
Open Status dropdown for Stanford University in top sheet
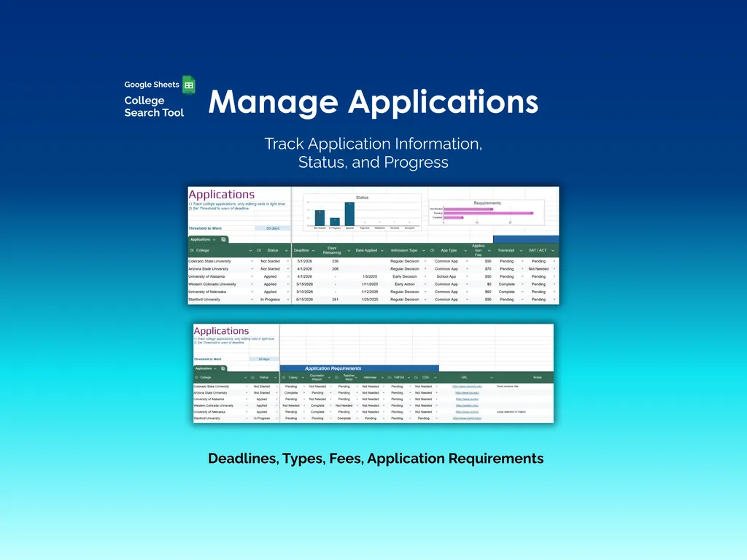click(287, 299)
